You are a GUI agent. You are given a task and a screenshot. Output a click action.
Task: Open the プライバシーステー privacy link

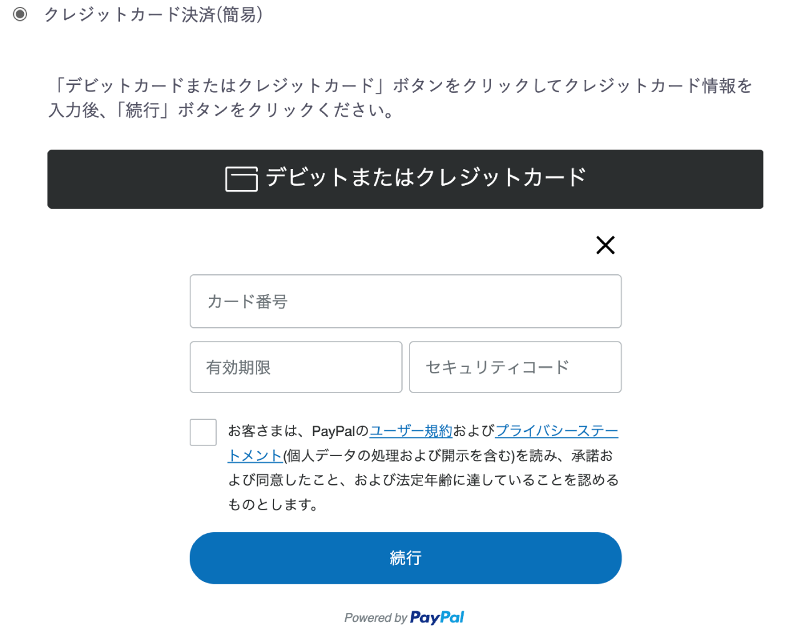click(x=557, y=431)
